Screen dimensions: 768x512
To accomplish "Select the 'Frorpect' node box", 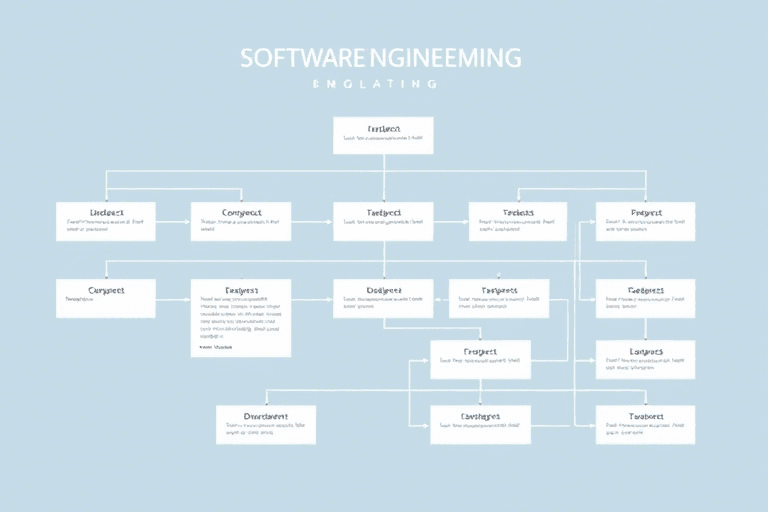I will 480,359.
